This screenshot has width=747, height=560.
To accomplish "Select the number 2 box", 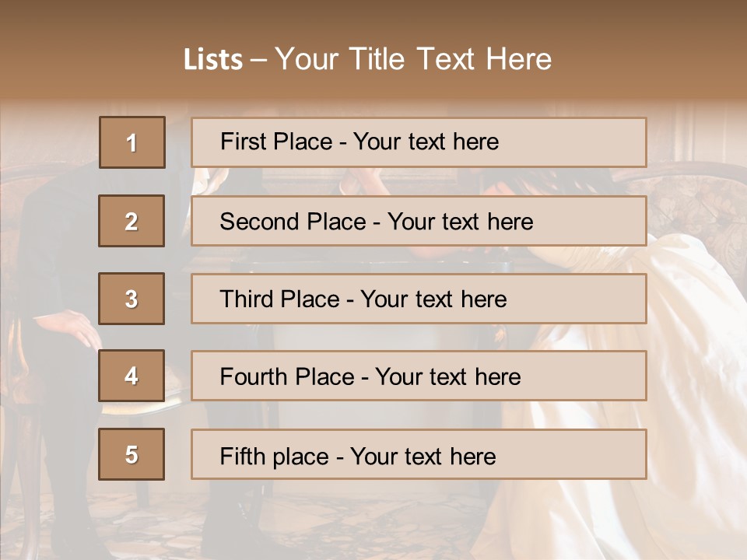I will point(132,221).
